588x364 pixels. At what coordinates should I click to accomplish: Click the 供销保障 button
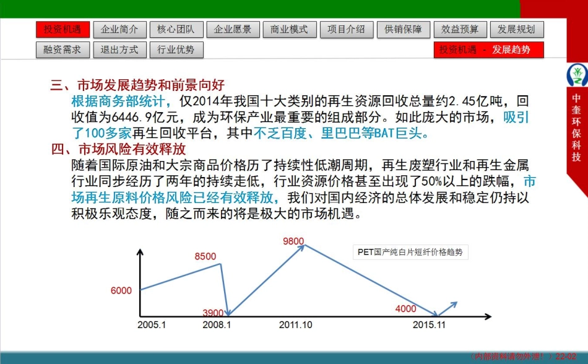(x=402, y=29)
